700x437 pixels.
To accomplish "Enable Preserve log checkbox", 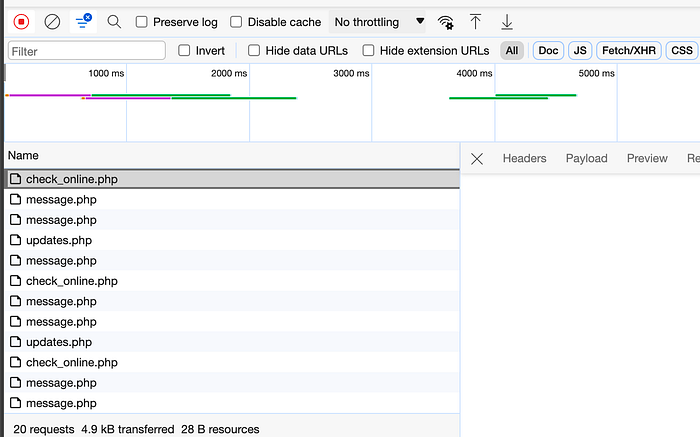I will (x=142, y=22).
